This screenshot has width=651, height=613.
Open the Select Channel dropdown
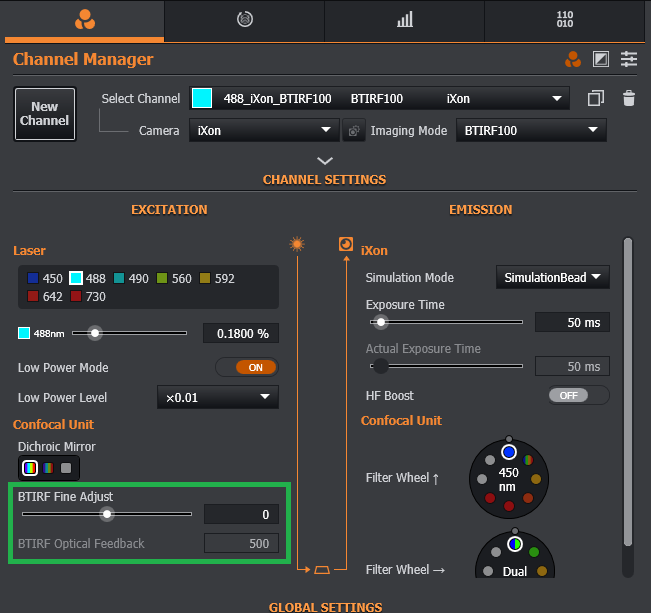pyautogui.click(x=380, y=98)
